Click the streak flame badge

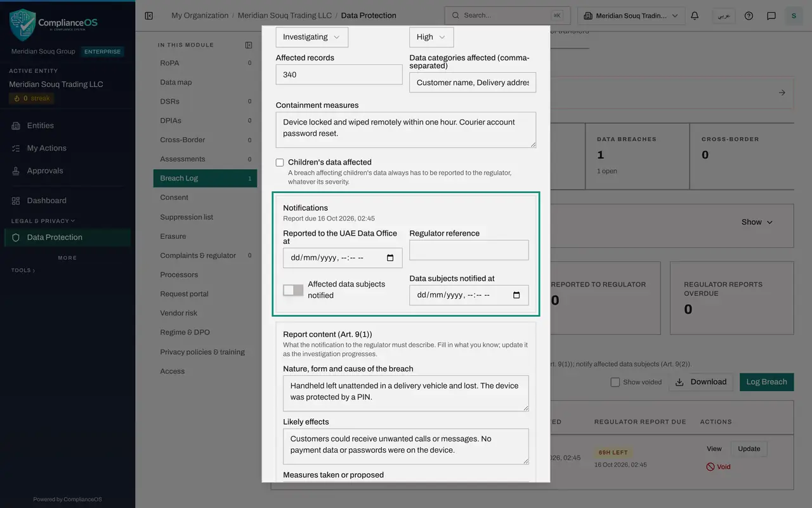[x=32, y=98]
